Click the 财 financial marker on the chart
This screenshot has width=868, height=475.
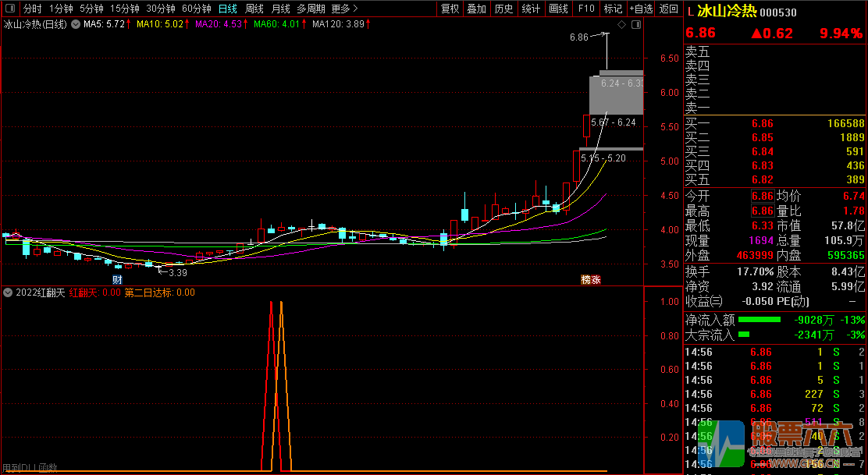(x=117, y=279)
